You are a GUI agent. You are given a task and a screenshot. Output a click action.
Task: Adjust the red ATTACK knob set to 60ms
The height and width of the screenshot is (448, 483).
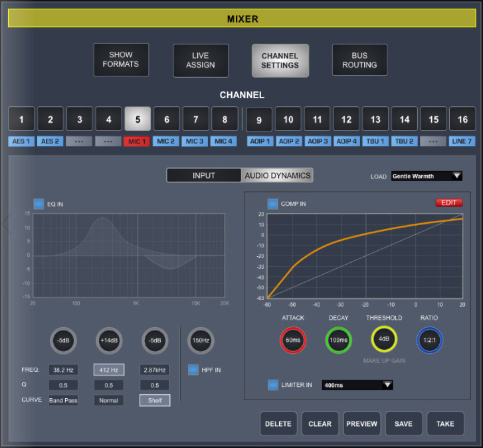coord(292,340)
